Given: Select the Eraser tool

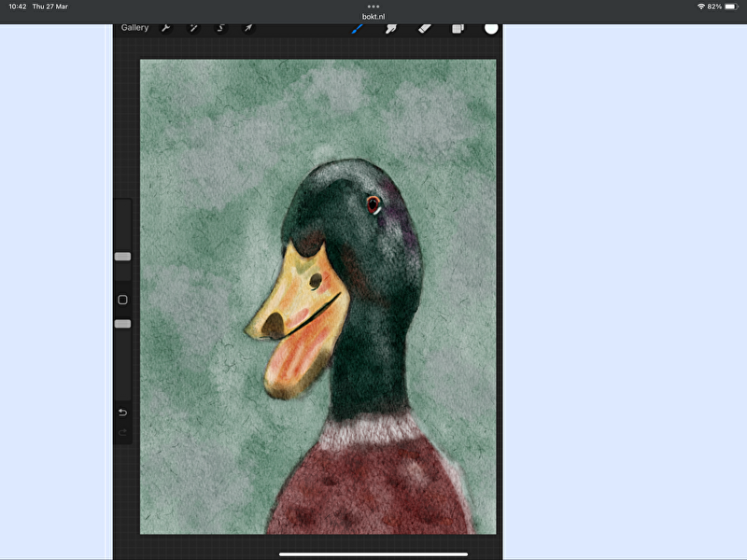Looking at the screenshot, I should click(425, 29).
